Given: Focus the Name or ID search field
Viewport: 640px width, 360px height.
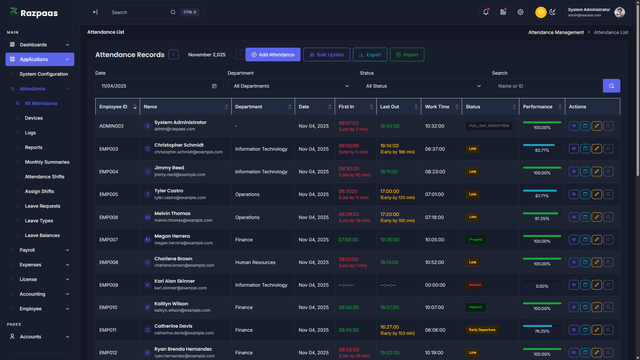Looking at the screenshot, I should [547, 86].
